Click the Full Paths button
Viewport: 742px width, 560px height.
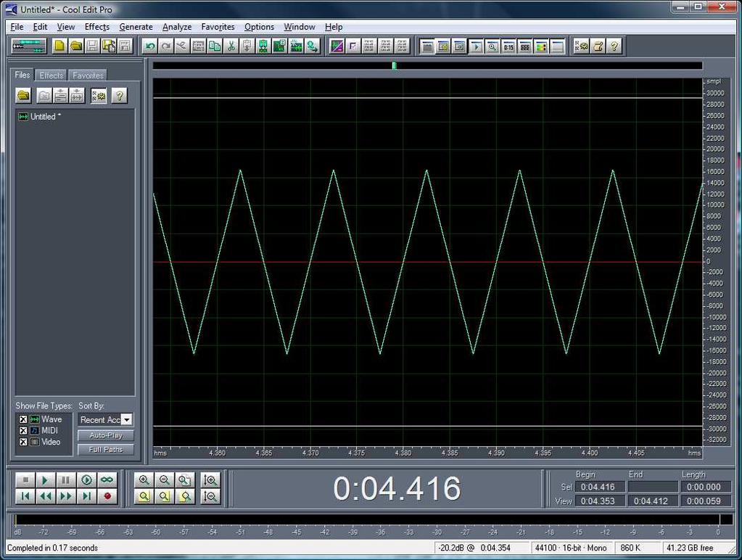[x=105, y=450]
